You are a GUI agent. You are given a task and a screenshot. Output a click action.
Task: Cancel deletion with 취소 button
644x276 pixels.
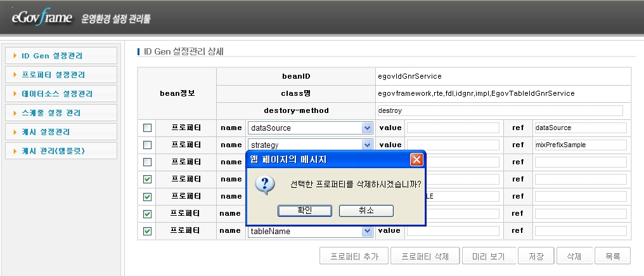366,210
